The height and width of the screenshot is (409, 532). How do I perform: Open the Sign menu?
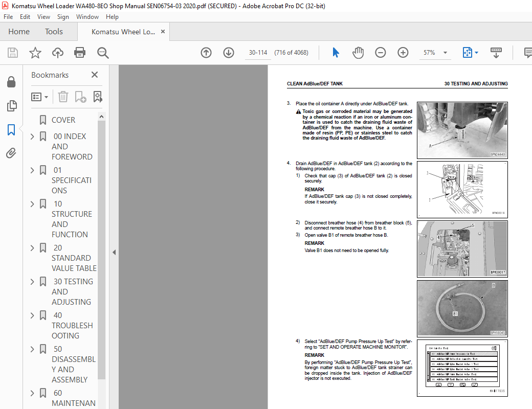[63, 17]
